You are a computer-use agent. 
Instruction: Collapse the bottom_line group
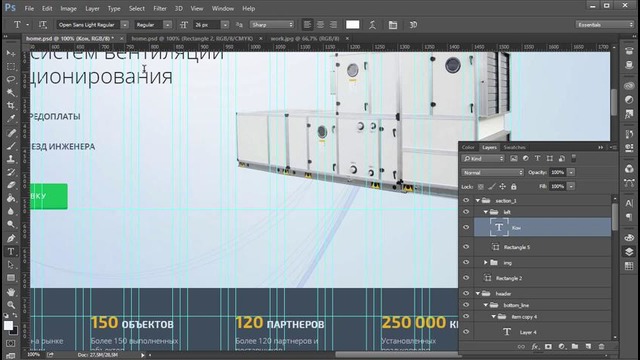tap(485, 305)
